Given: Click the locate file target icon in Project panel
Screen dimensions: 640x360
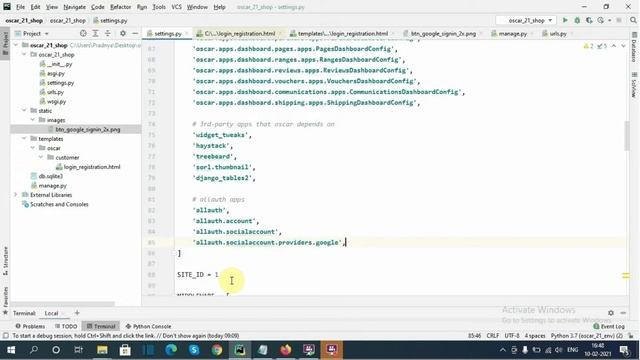Looking at the screenshot, I should pos(83,33).
